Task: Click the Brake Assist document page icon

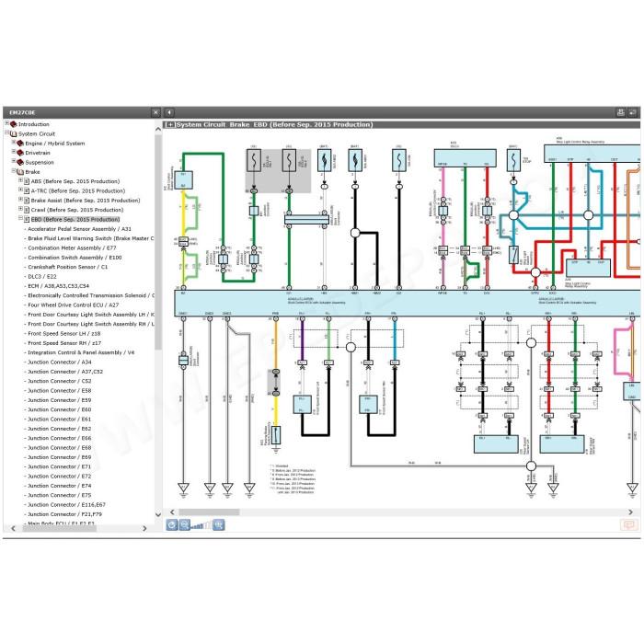Action: (x=27, y=201)
